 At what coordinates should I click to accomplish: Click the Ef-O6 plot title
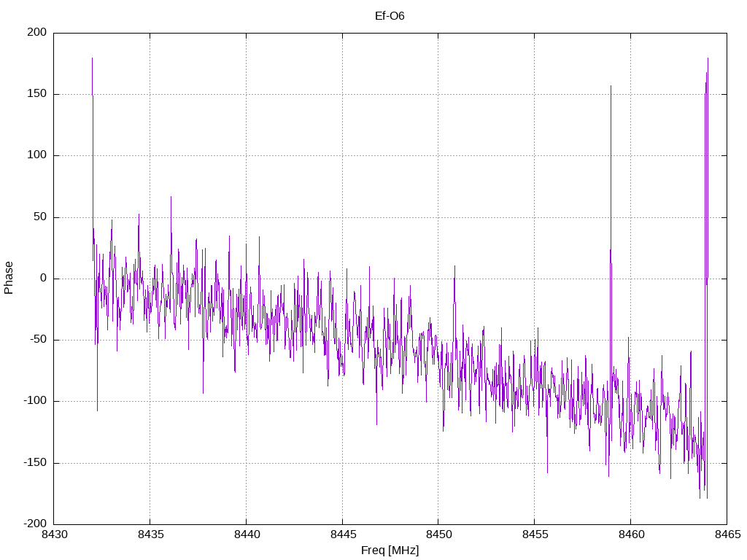(390, 16)
